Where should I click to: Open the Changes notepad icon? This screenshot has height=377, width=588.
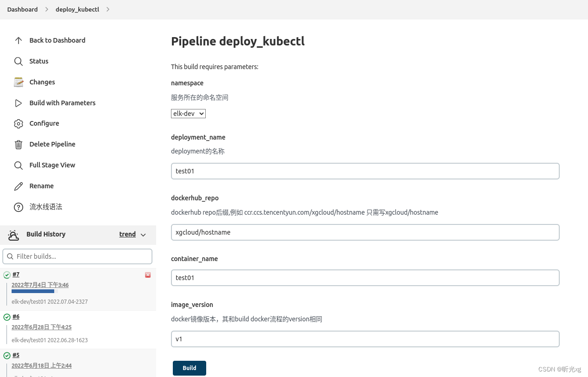tap(19, 82)
